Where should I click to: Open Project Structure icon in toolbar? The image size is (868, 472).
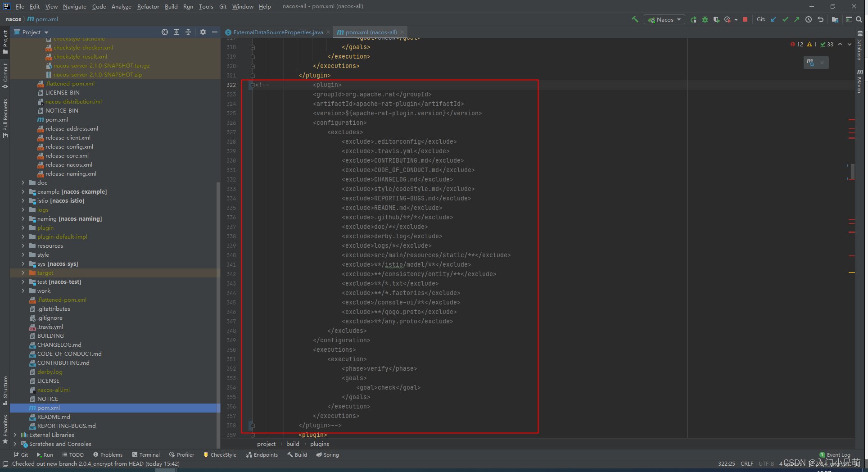pos(835,19)
